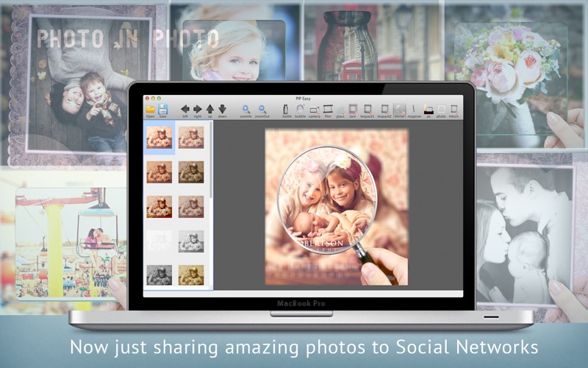This screenshot has width=588, height=368.
Task: Select the white faded filter thumbnail
Action: pos(159,241)
